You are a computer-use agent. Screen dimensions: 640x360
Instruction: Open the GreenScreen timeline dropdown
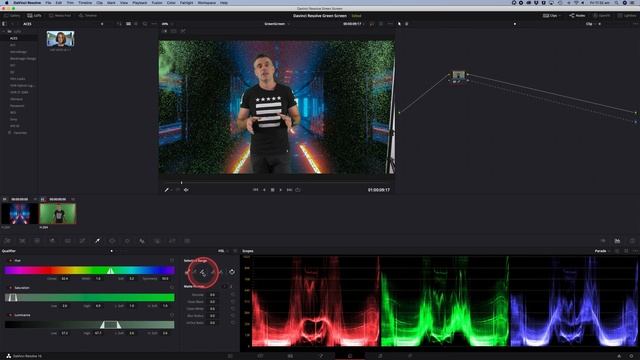click(277, 24)
